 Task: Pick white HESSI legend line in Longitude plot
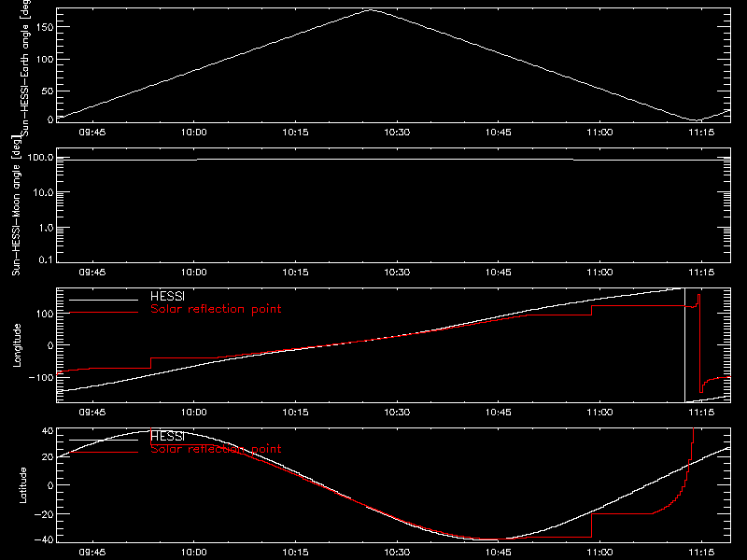point(104,300)
